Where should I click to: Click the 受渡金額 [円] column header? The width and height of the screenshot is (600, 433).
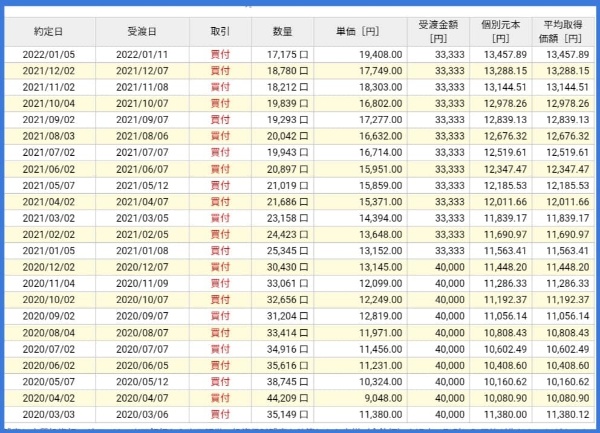438,30
